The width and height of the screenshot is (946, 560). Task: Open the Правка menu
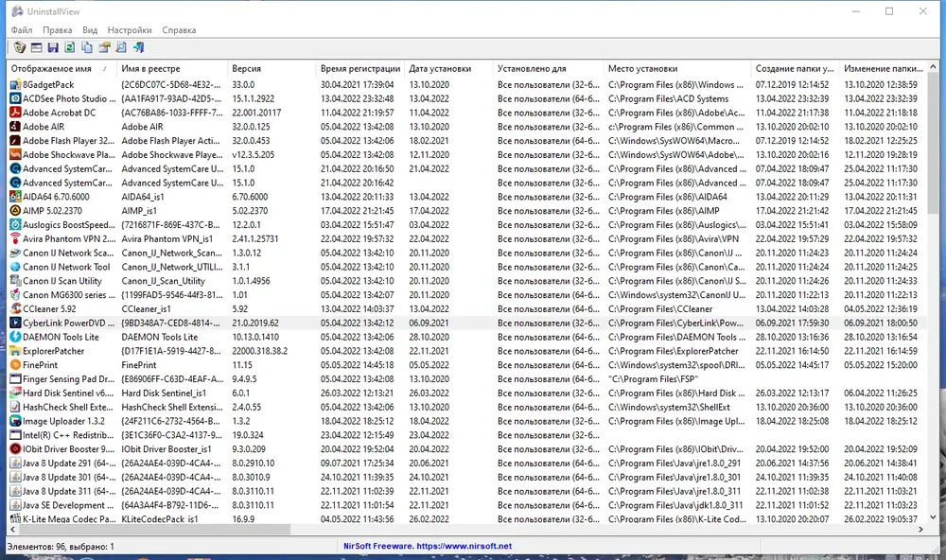[58, 29]
